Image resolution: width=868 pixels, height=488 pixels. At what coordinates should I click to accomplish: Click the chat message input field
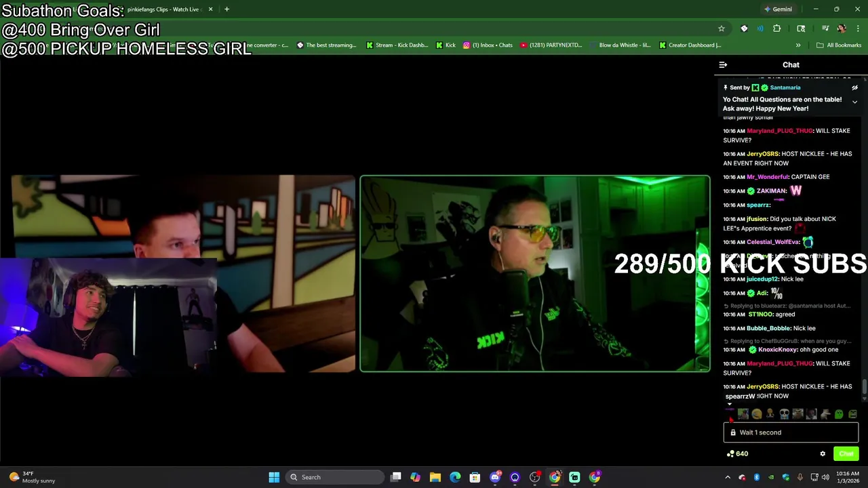click(791, 432)
